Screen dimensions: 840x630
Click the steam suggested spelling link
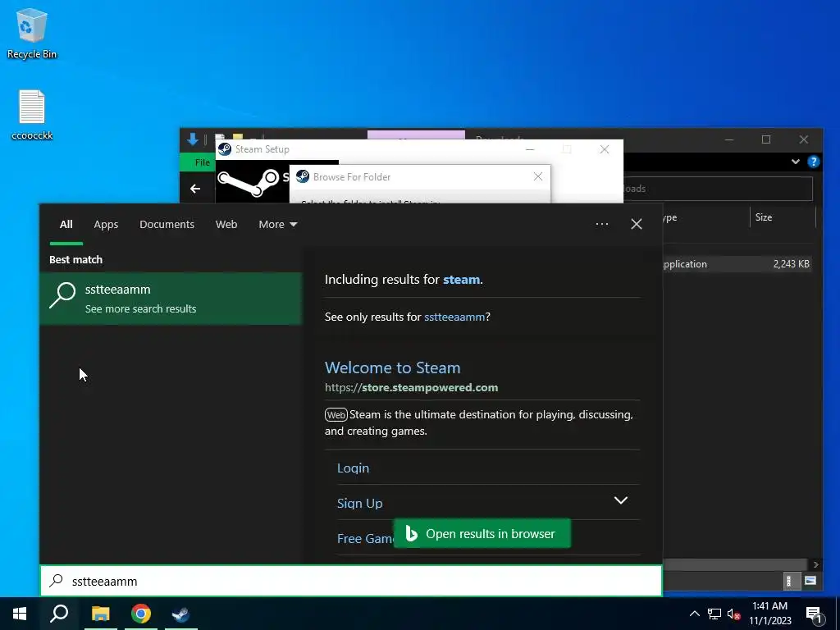(461, 280)
